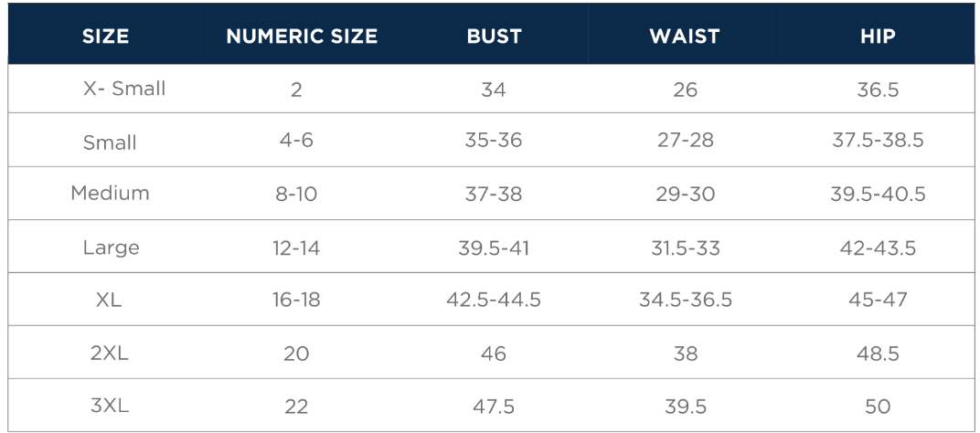Viewport: 980px width, 433px height.
Task: Click bust measurement 47.5 cell
Action: point(494,406)
